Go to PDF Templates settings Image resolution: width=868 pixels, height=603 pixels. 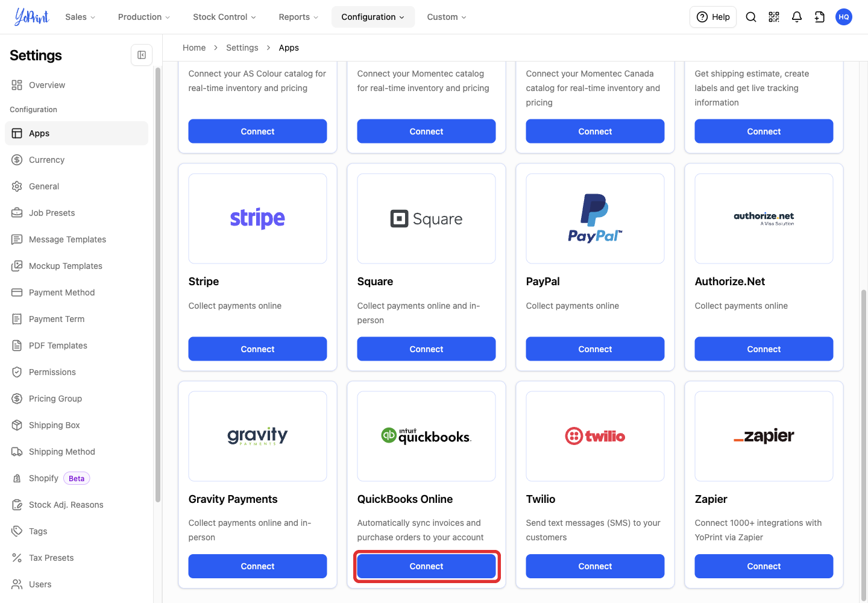pyautogui.click(x=77, y=346)
